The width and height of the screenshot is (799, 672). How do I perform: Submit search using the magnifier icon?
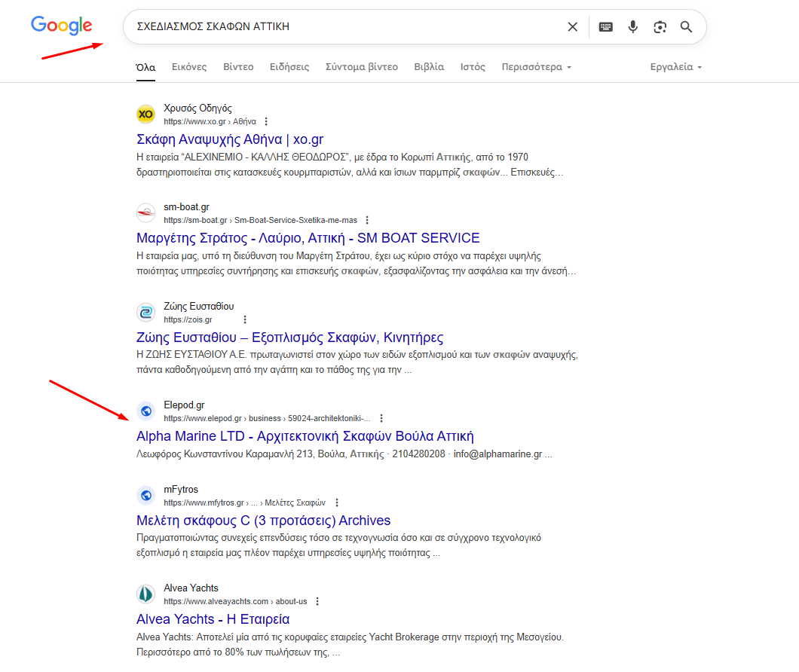coord(687,26)
